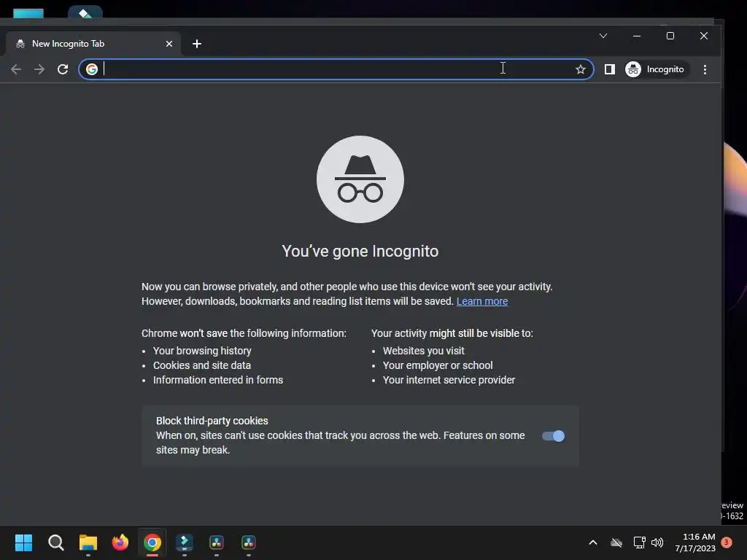The width and height of the screenshot is (747, 560).
Task: Close the New Incognito Tab
Action: 169,44
